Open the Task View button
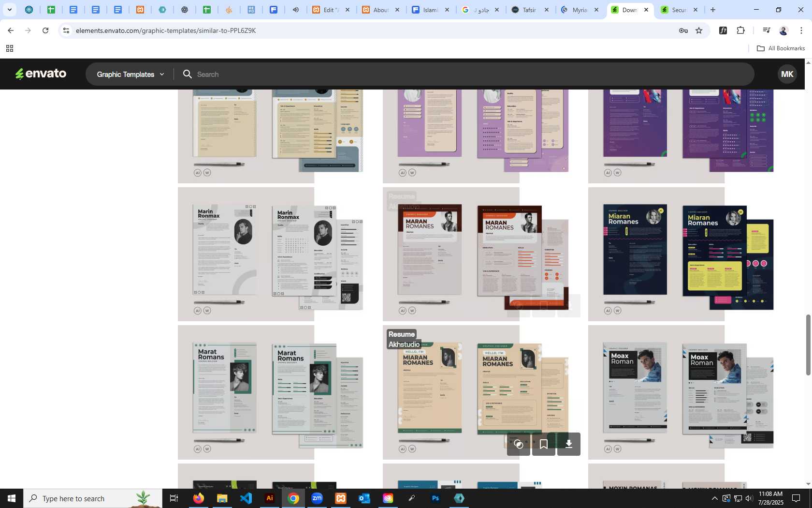 [174, 498]
